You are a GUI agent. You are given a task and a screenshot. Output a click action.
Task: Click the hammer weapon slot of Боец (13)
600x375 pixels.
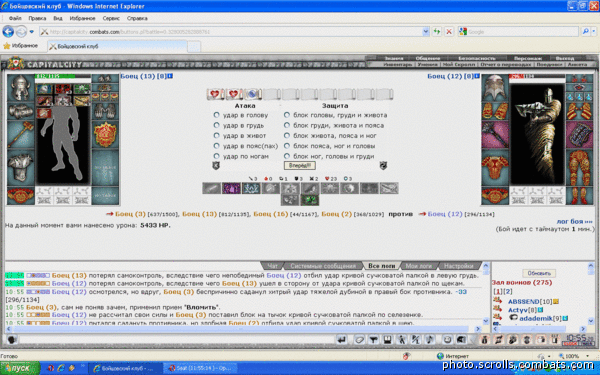21,134
